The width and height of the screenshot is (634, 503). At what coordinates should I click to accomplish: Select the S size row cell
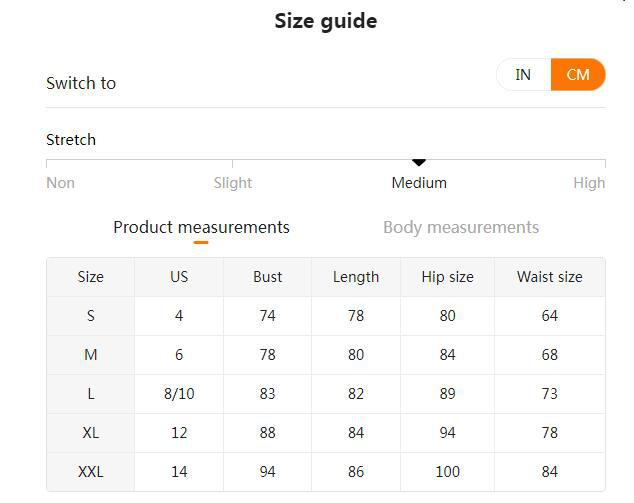[91, 316]
